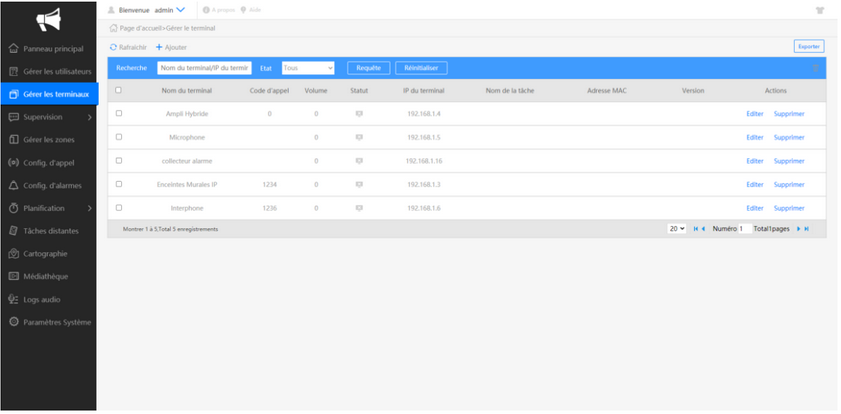
Task: Click the status icon for Interphone row
Action: click(x=359, y=208)
